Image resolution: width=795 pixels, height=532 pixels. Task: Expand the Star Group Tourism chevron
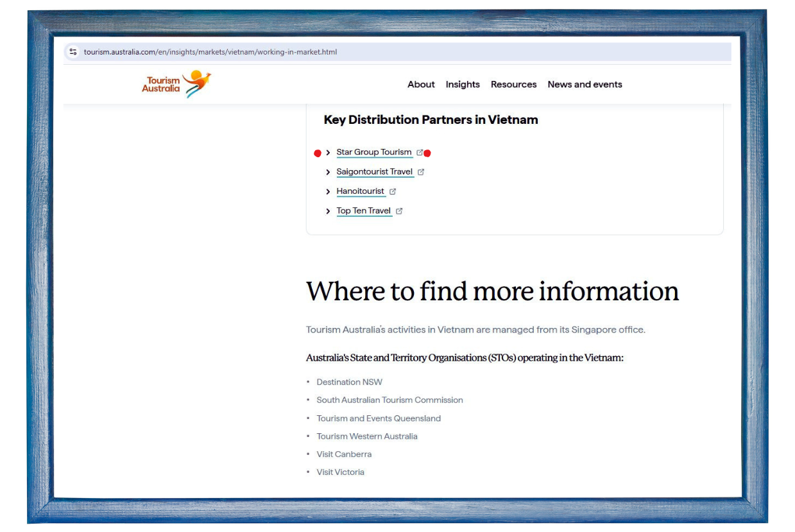coord(328,153)
